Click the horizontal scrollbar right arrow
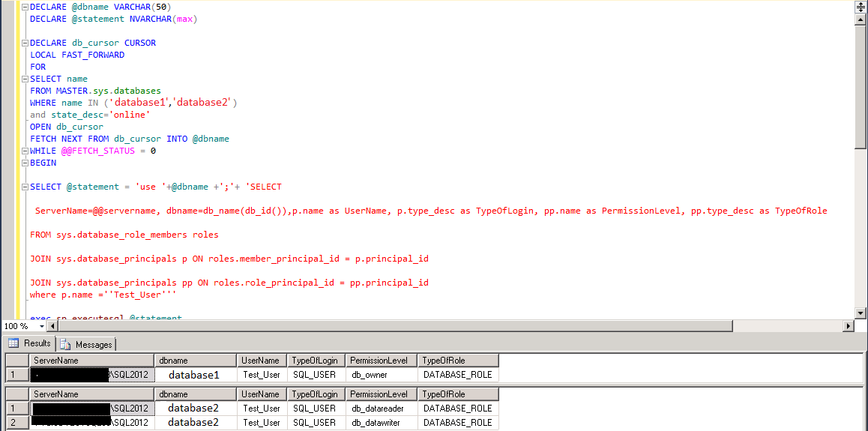 coord(849,326)
